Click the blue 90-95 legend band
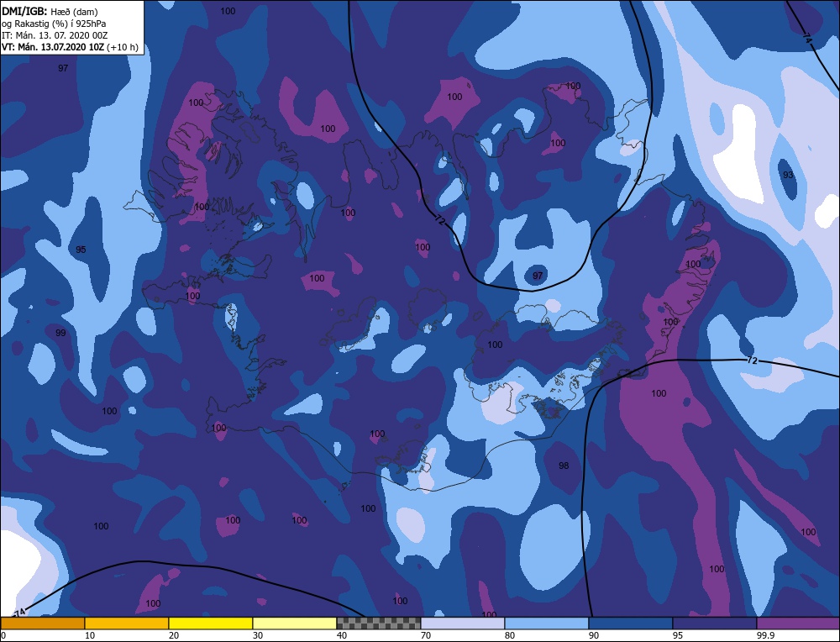 point(631,624)
